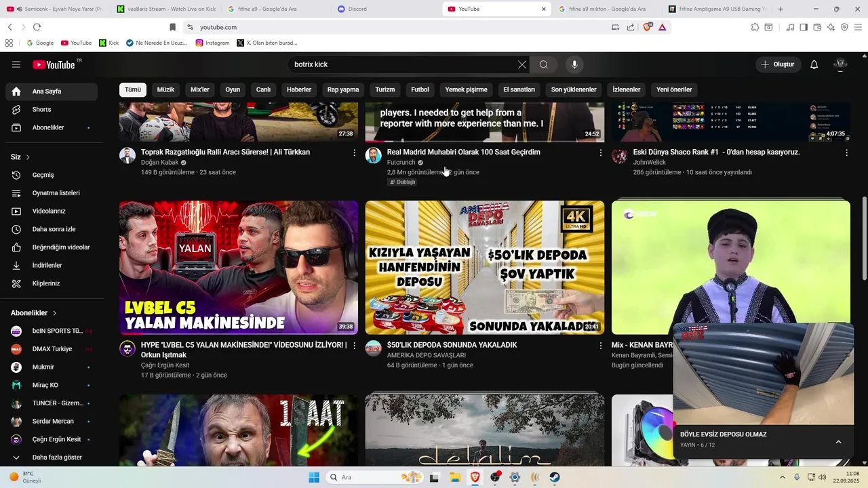Select the Rap yapma filter chip

coord(343,89)
